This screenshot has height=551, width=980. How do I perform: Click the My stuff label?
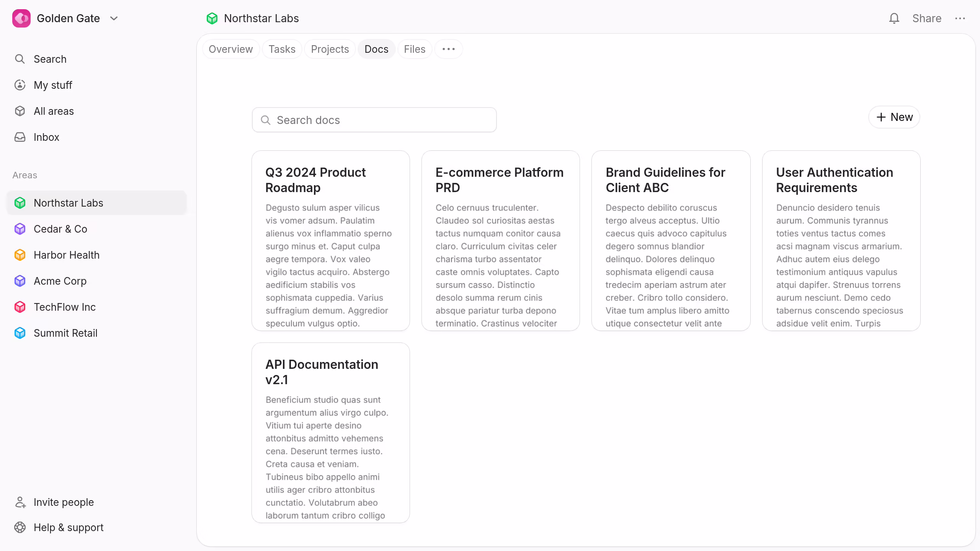tap(53, 85)
